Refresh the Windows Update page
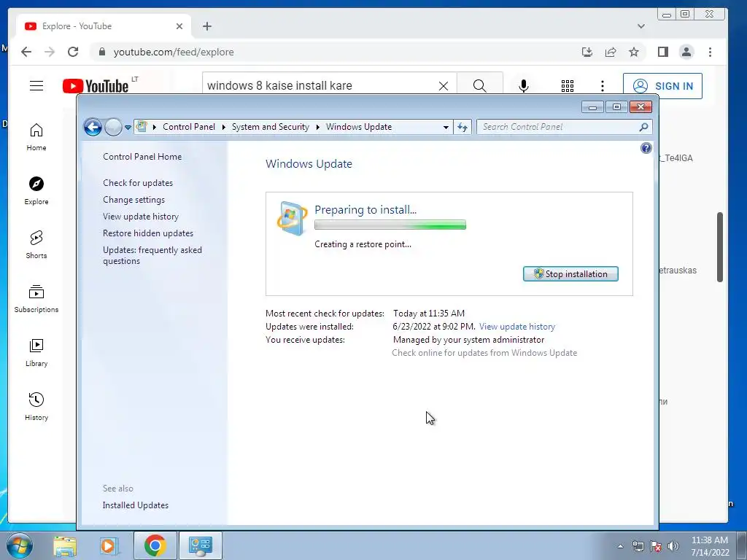The image size is (747, 560). tap(462, 127)
